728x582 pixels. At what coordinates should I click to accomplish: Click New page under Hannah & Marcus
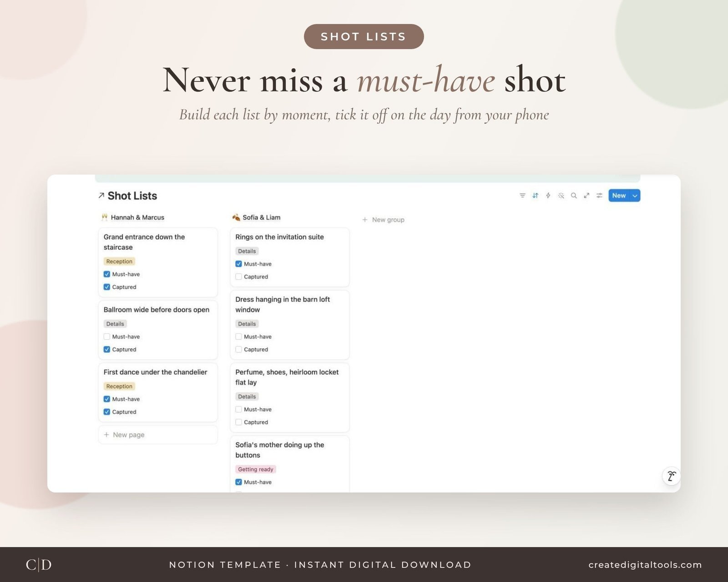[158, 435]
